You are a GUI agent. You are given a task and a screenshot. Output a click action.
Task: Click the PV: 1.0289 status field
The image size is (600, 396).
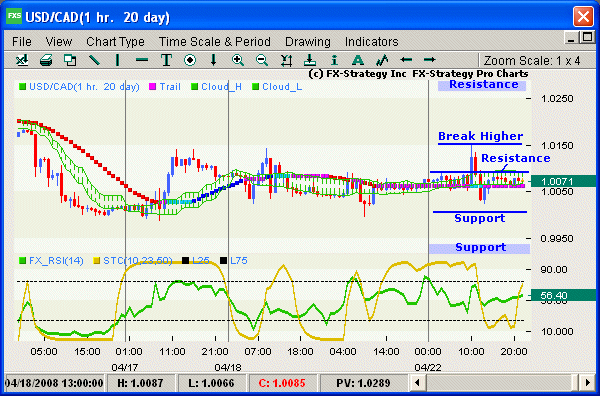pyautogui.click(x=363, y=383)
